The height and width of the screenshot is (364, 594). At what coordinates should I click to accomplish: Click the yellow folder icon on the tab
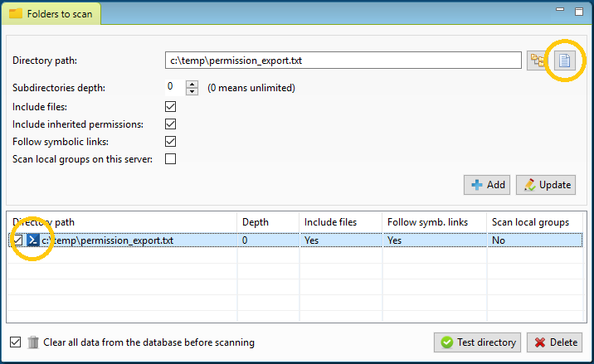[16, 14]
